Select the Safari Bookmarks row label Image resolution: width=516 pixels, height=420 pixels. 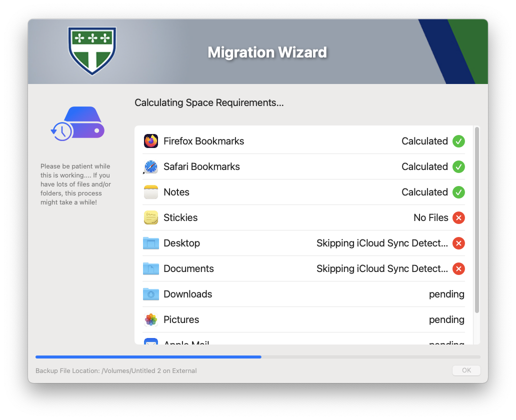point(201,167)
